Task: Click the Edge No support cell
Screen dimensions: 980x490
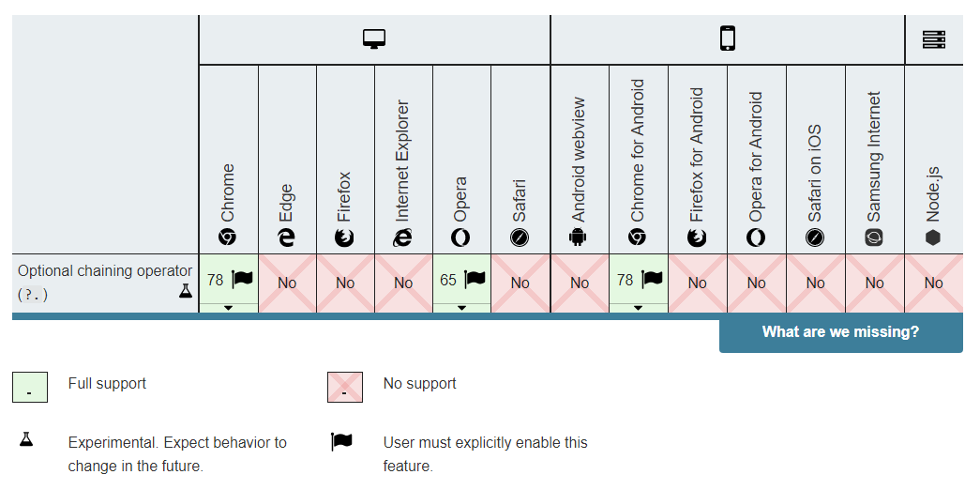Action: (287, 283)
